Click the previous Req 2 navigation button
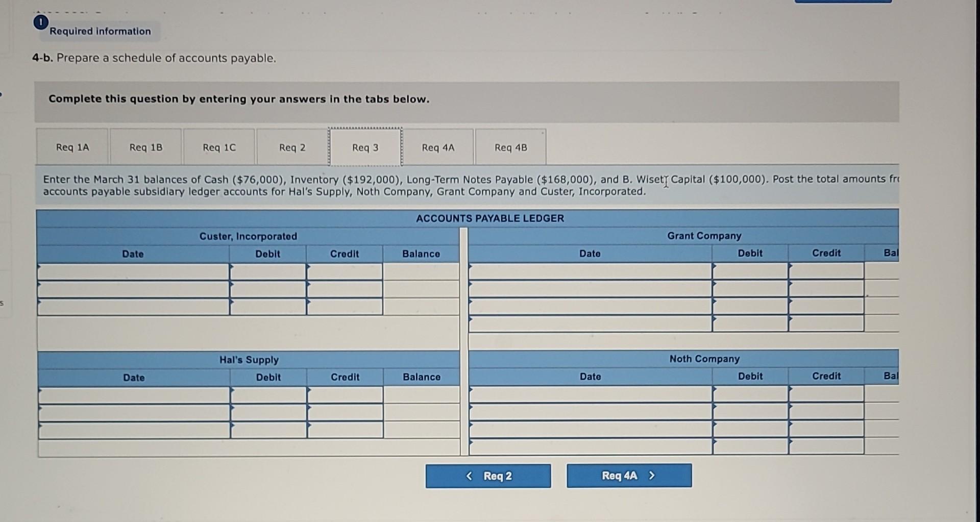Viewport: 980px width, 522px height. point(488,476)
